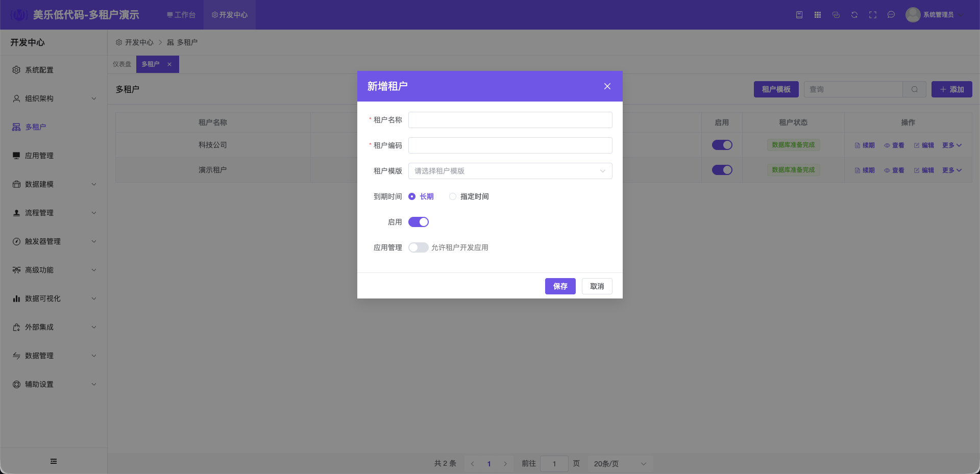This screenshot has height=474, width=980.
Task: Click the 前往 page number field
Action: (554, 464)
